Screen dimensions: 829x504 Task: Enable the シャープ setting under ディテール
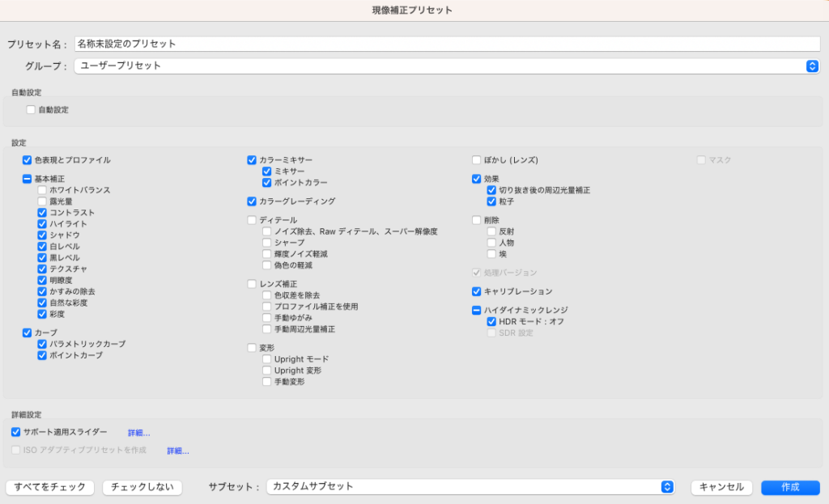tap(267, 242)
